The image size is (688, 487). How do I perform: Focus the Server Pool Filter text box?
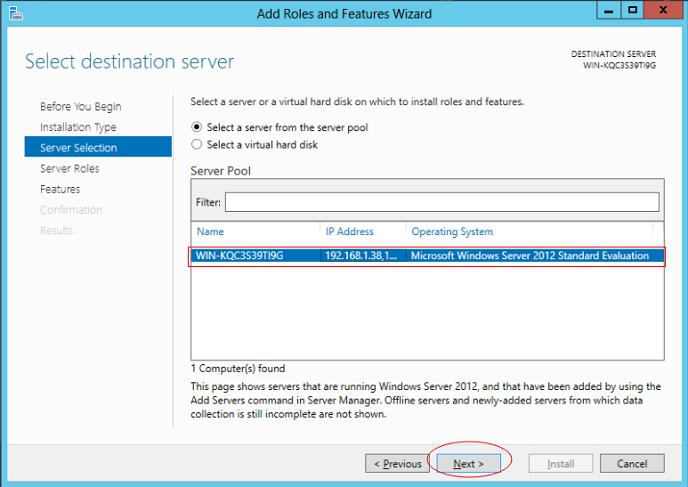(442, 202)
